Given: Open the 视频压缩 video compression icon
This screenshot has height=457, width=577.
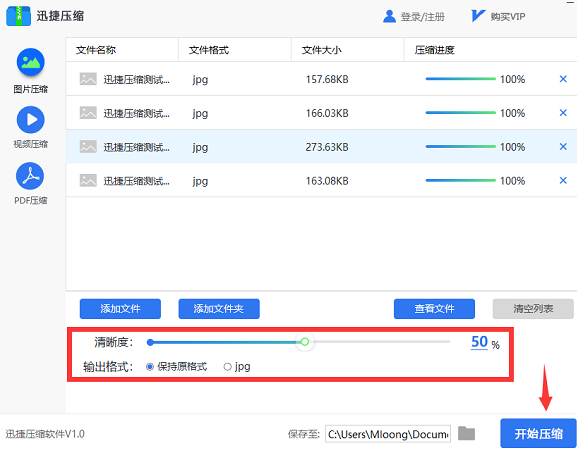Looking at the screenshot, I should [31, 120].
